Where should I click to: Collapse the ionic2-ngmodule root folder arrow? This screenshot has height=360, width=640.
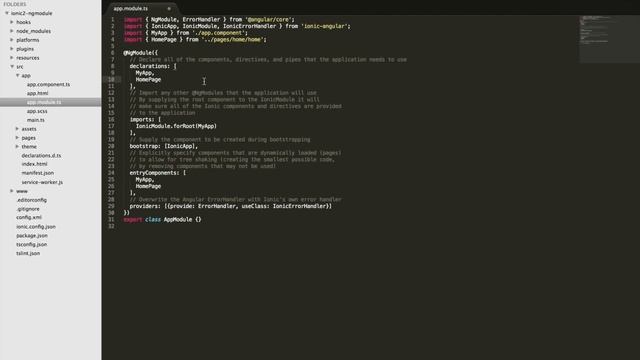pyautogui.click(x=7, y=13)
